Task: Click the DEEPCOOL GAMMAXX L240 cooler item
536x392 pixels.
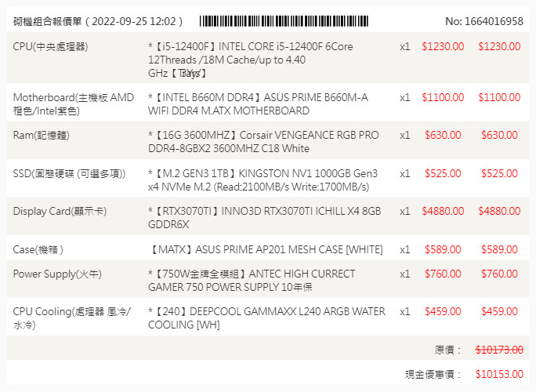Action: click(266, 318)
